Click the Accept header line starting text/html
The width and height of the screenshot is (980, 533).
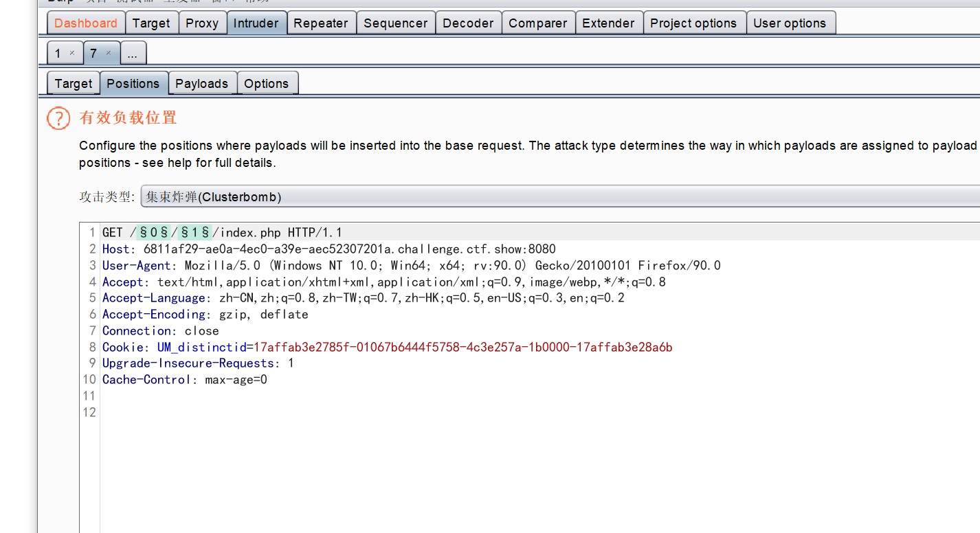click(x=384, y=282)
